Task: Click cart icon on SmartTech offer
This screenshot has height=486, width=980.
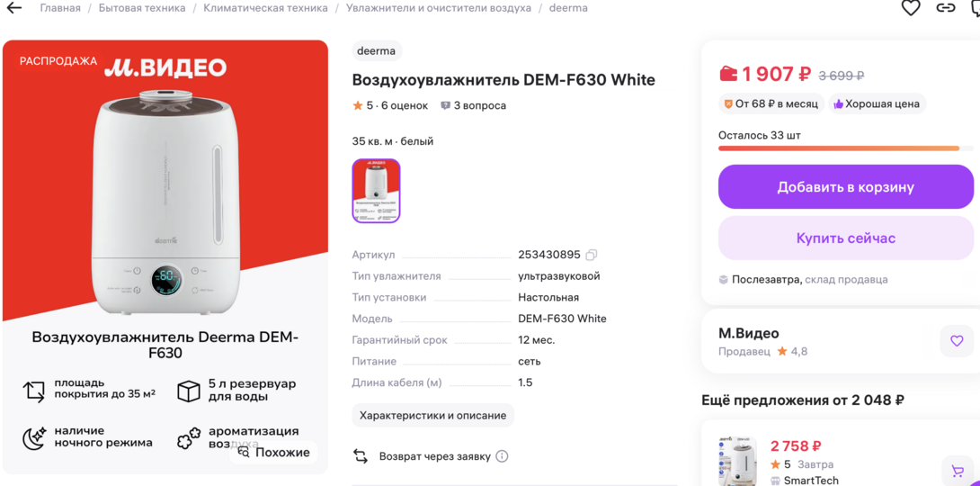Action: coord(957,470)
